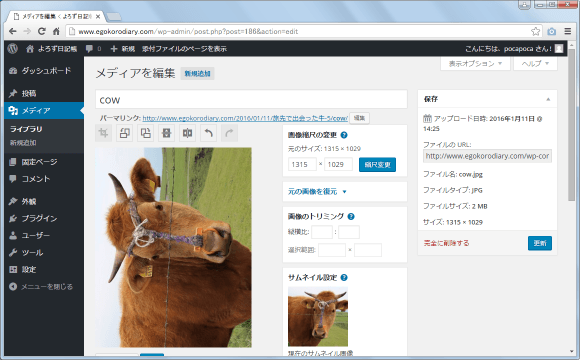
Task: Rotate image counter-clockwise icon
Action: (x=125, y=133)
